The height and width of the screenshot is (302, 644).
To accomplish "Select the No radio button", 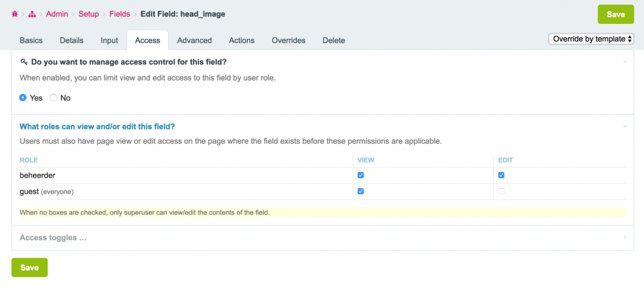I will (x=53, y=98).
